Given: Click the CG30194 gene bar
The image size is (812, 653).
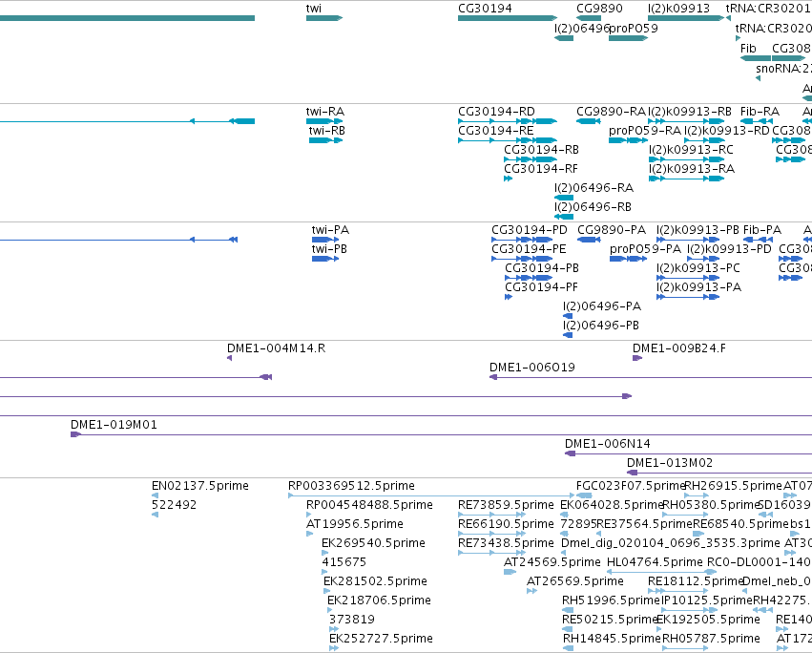Looking at the screenshot, I should click(508, 18).
